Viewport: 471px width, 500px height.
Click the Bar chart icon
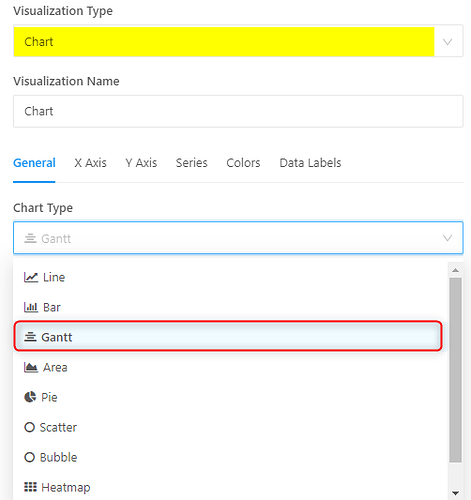point(31,307)
